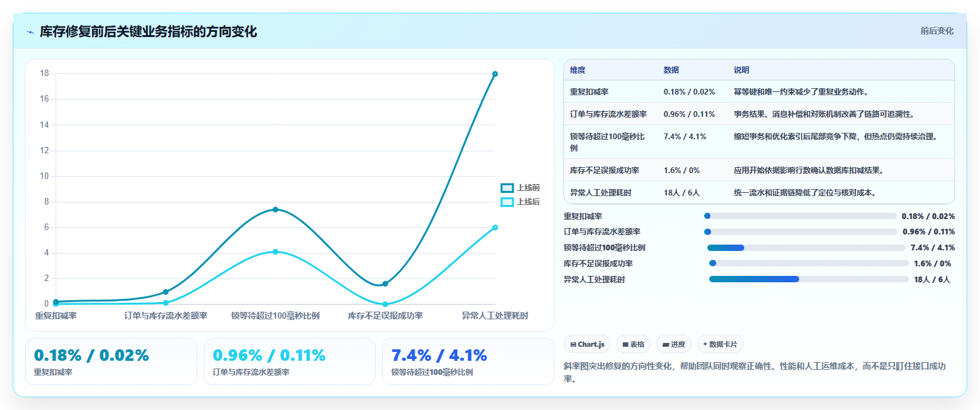Click the panel title 库存修复前后关键业务指标的方向变化
Screen dimensions: 980x410
pos(148,32)
